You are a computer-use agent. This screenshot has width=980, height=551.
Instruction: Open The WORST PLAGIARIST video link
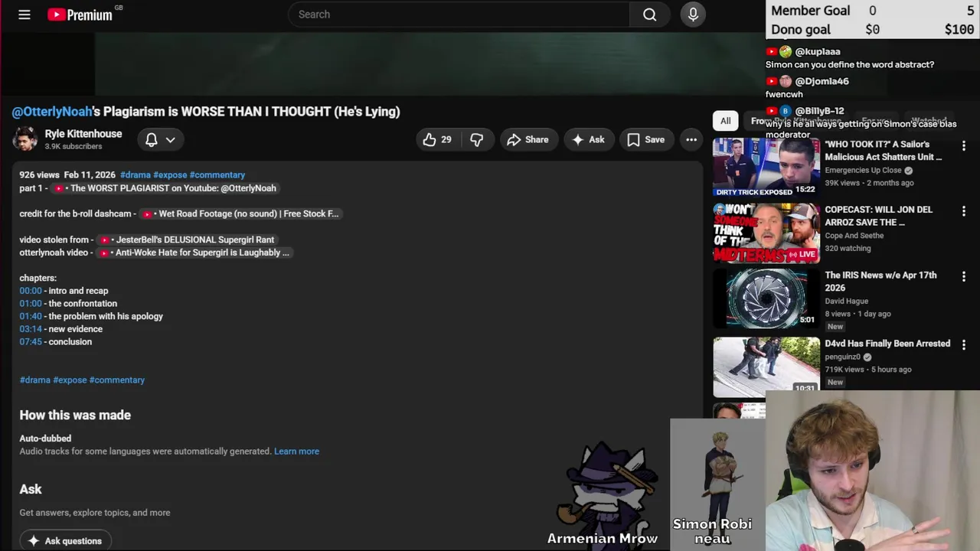coord(165,188)
